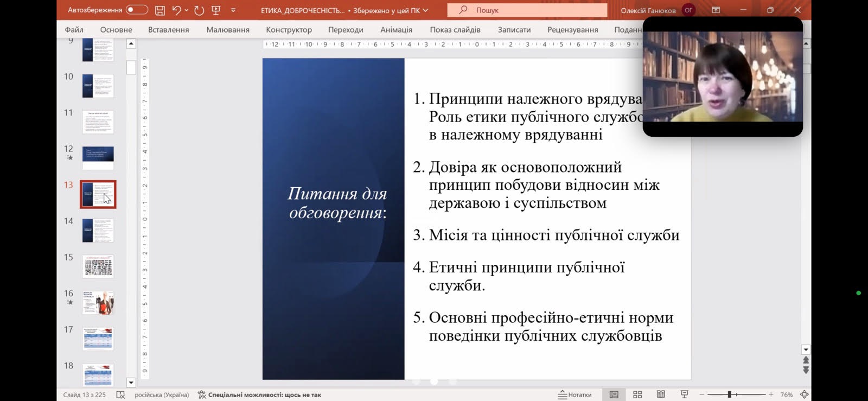The image size is (868, 401).
Task: Switch to the Анімація tab
Action: (396, 30)
